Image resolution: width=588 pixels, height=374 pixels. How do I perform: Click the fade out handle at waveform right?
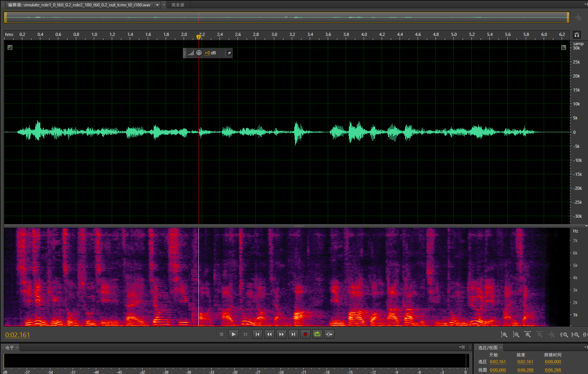tap(564, 48)
